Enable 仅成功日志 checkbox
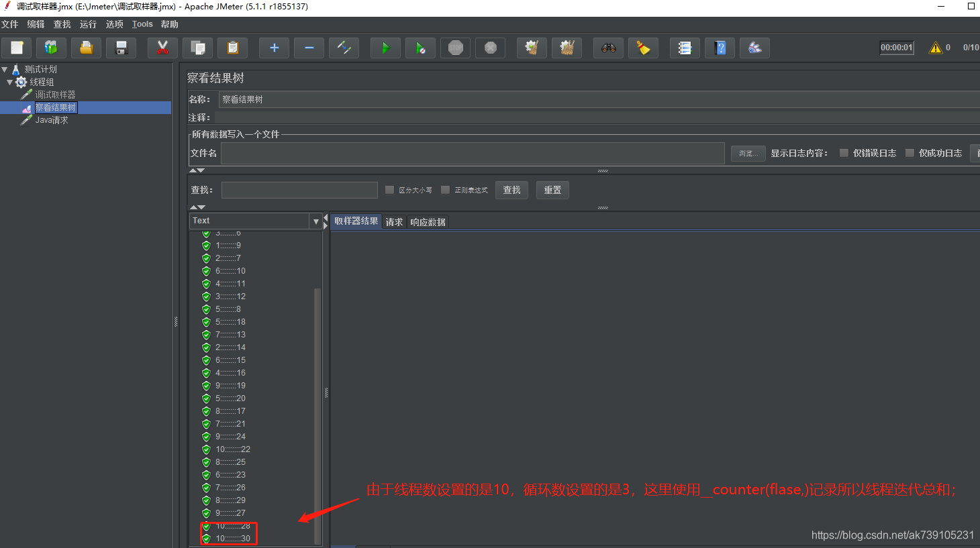The width and height of the screenshot is (980, 548). (x=910, y=153)
